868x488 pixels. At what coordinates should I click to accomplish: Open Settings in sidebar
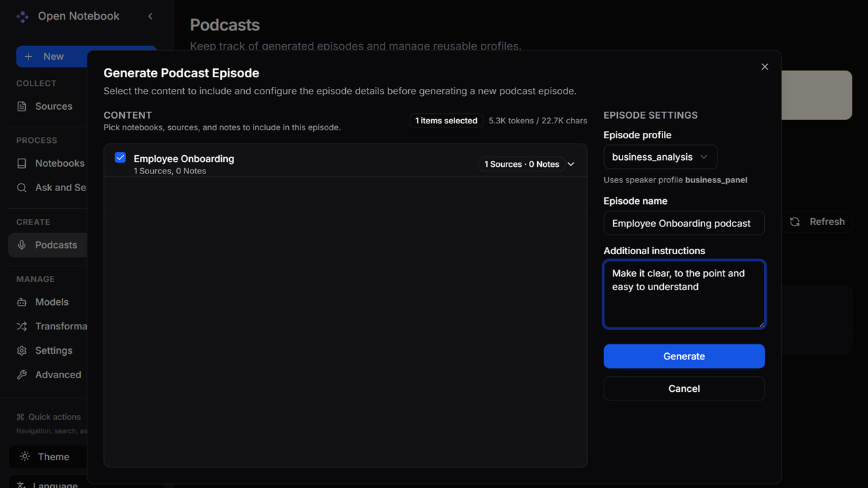tap(47, 351)
